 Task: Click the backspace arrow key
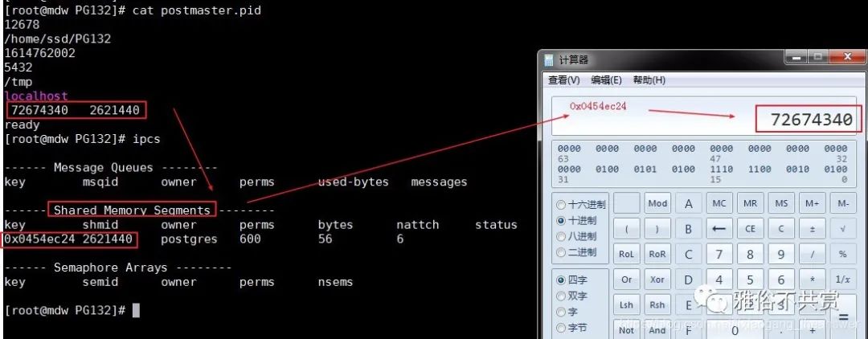pos(719,229)
